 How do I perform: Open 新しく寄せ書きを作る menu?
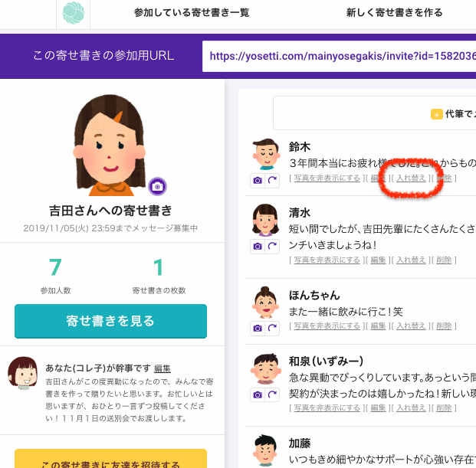[x=394, y=12]
